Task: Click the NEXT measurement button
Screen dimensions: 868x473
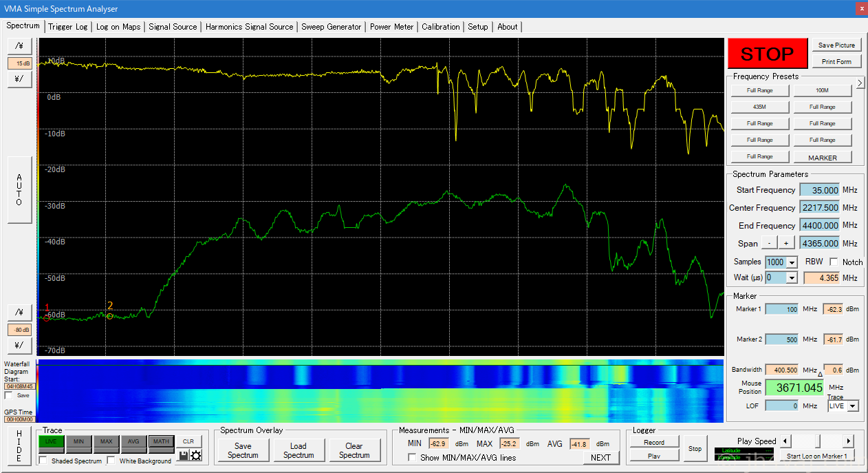Action: tap(600, 457)
